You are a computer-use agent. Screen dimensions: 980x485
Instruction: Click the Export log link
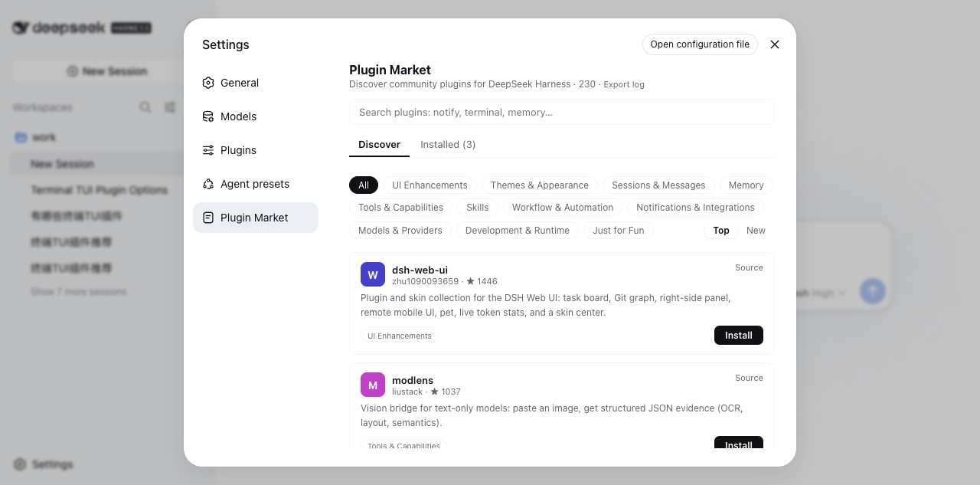[624, 84]
